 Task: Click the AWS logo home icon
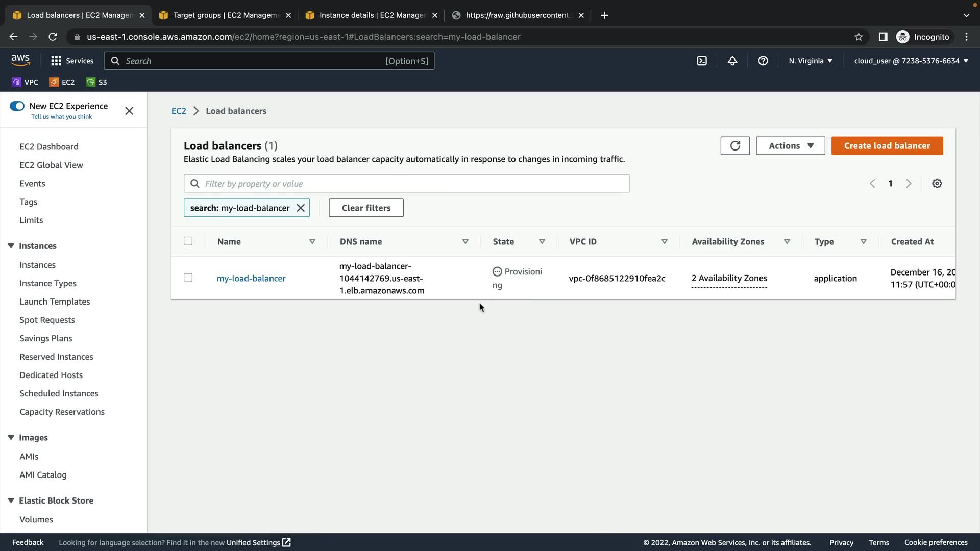coord(20,60)
